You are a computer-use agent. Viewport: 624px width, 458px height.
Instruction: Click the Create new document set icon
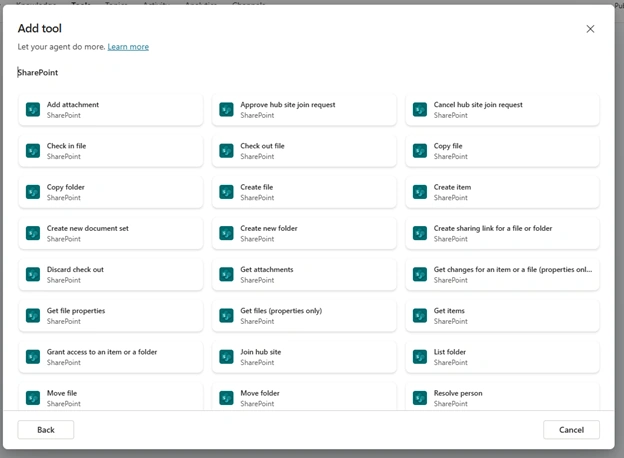33,233
